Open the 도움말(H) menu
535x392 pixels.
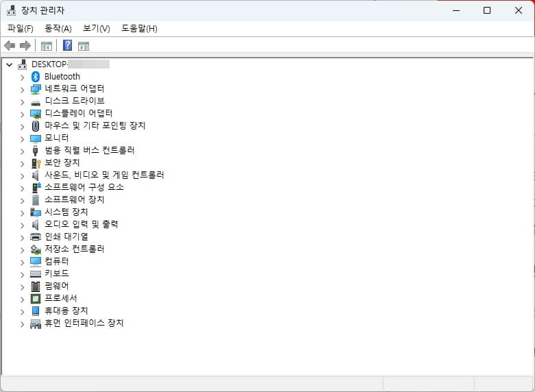[139, 28]
